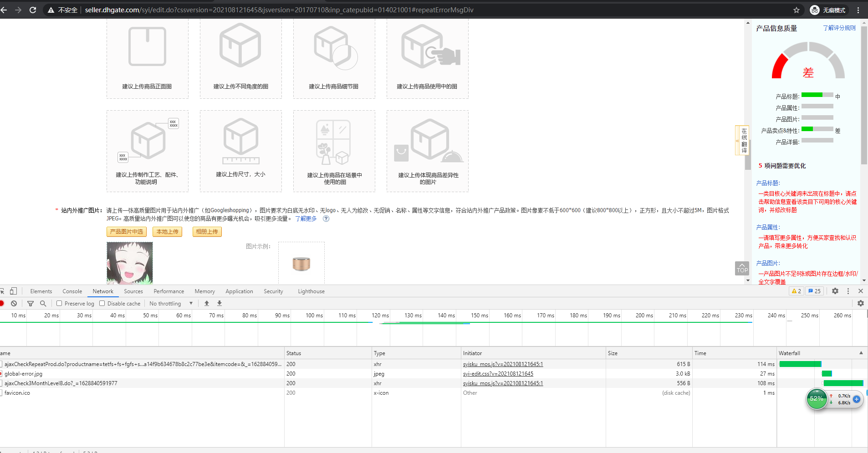Open the network filter funnel icon

31,303
